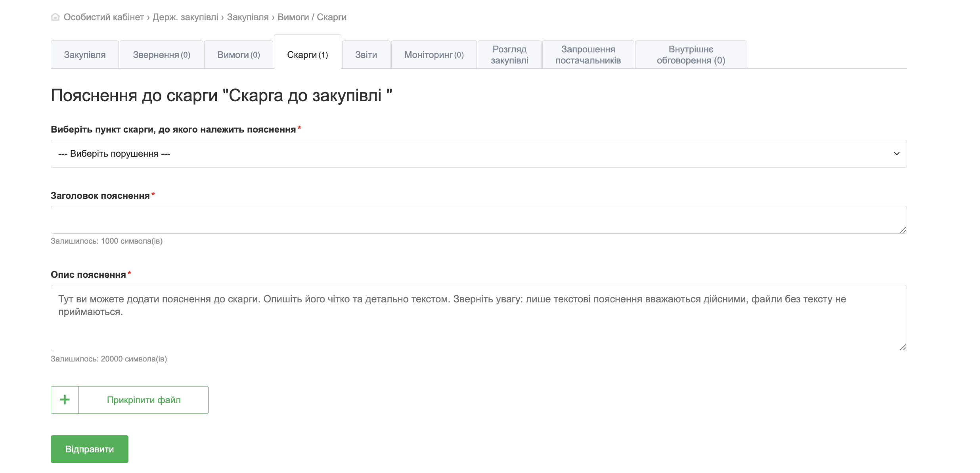Click title textarea resize handle
980x473 pixels.
click(903, 230)
